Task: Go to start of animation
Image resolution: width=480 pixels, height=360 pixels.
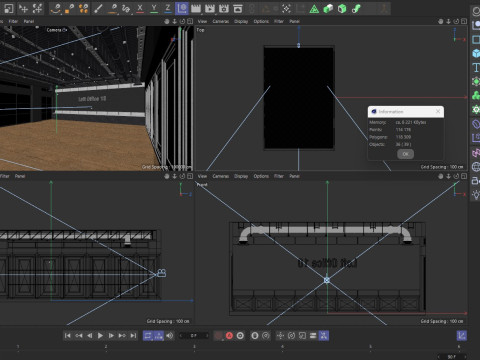Action: click(67, 335)
